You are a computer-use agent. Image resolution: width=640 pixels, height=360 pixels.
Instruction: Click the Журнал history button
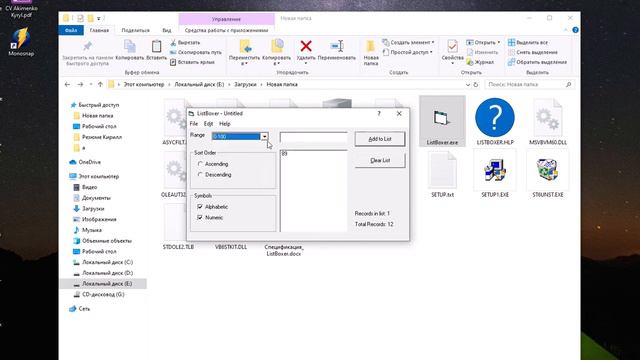coord(480,62)
